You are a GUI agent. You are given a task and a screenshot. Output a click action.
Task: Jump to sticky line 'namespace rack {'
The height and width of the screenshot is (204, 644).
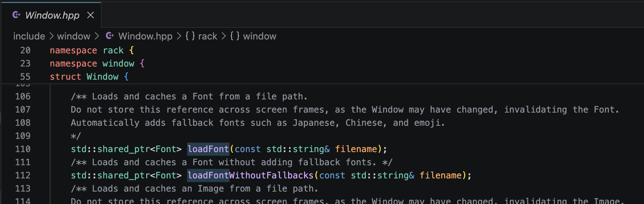pos(92,50)
